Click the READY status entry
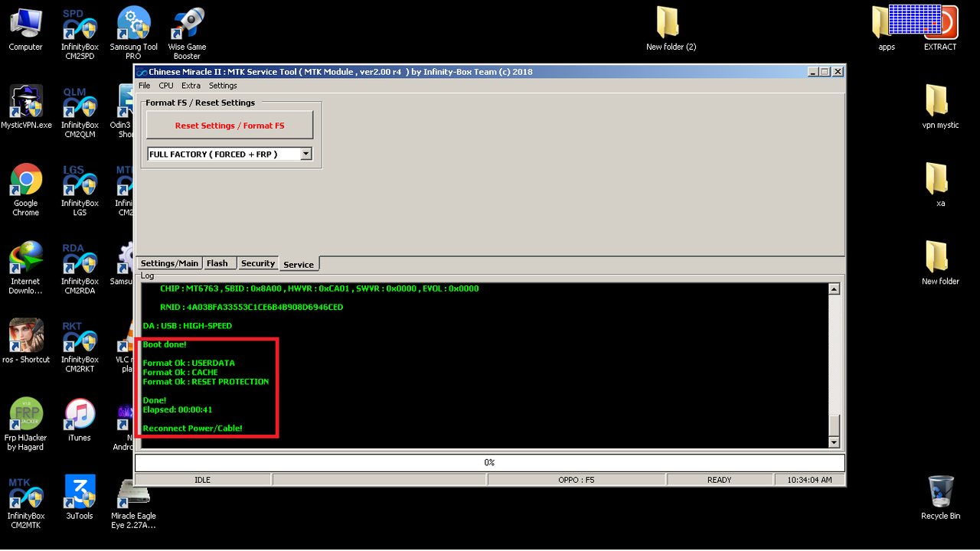The image size is (980, 551). coord(720,480)
